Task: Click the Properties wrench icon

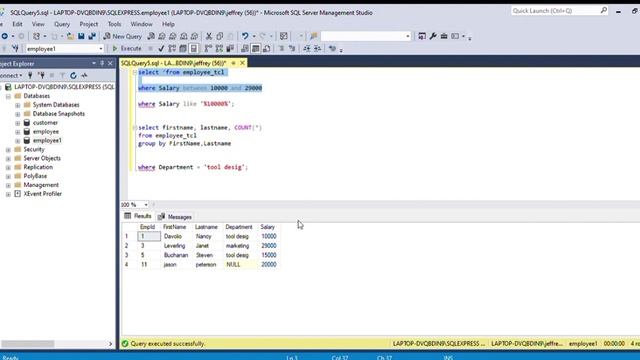Action: pos(433,36)
